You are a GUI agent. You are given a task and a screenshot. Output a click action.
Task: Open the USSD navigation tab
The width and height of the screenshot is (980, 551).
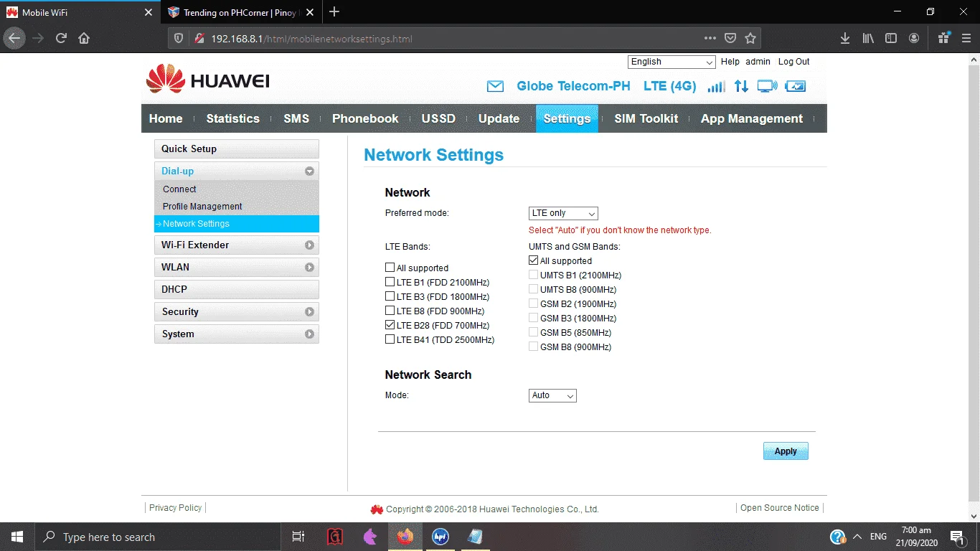pyautogui.click(x=438, y=118)
